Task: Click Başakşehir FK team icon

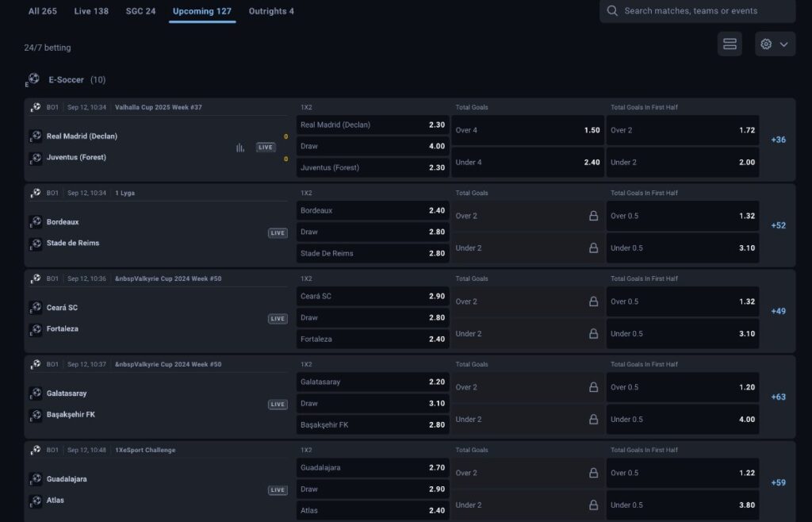Action: [x=36, y=415]
